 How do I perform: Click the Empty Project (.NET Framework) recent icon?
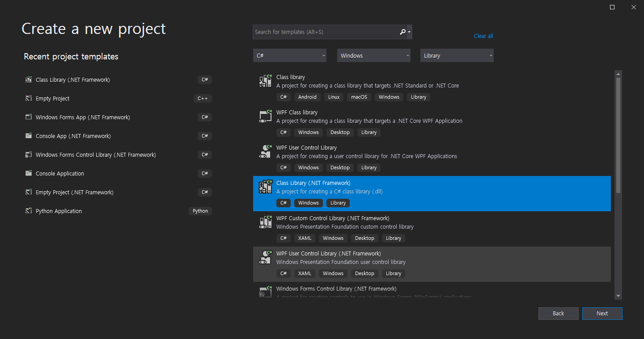click(29, 193)
